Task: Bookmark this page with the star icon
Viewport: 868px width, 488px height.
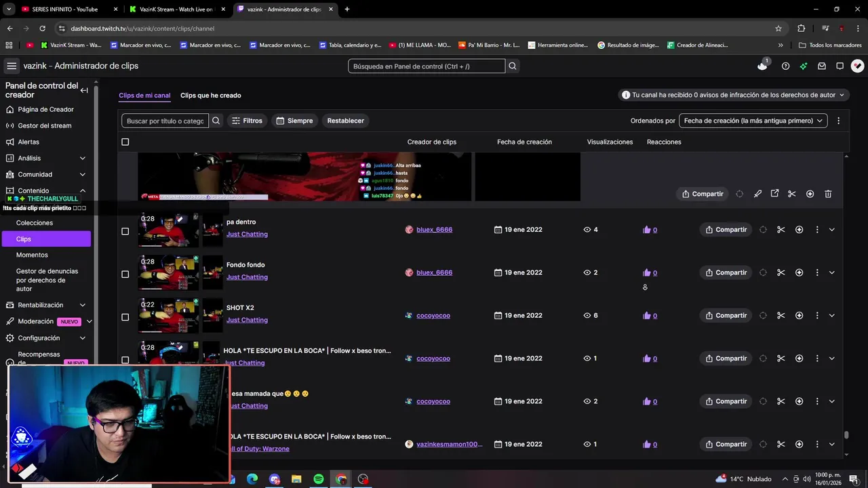Action: (x=778, y=28)
